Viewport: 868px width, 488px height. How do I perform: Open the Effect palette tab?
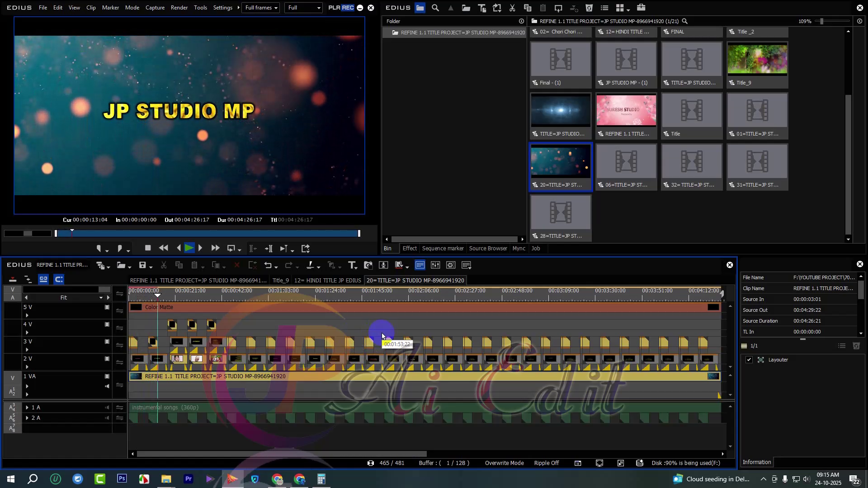pos(409,249)
